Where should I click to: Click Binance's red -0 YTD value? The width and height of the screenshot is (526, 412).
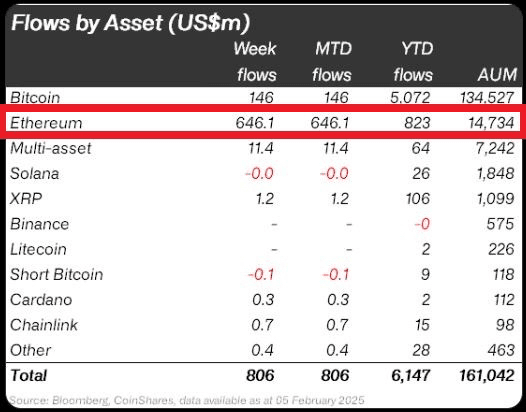[x=422, y=224]
